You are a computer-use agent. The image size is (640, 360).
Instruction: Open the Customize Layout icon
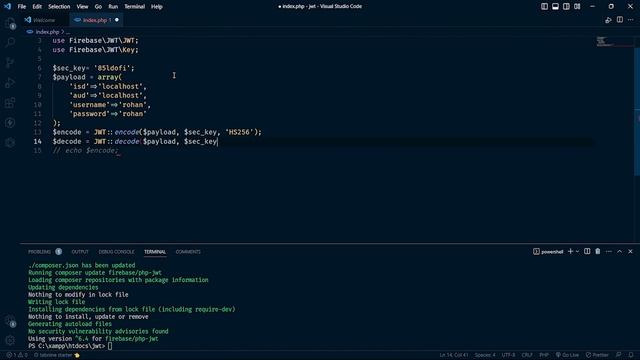click(x=577, y=7)
